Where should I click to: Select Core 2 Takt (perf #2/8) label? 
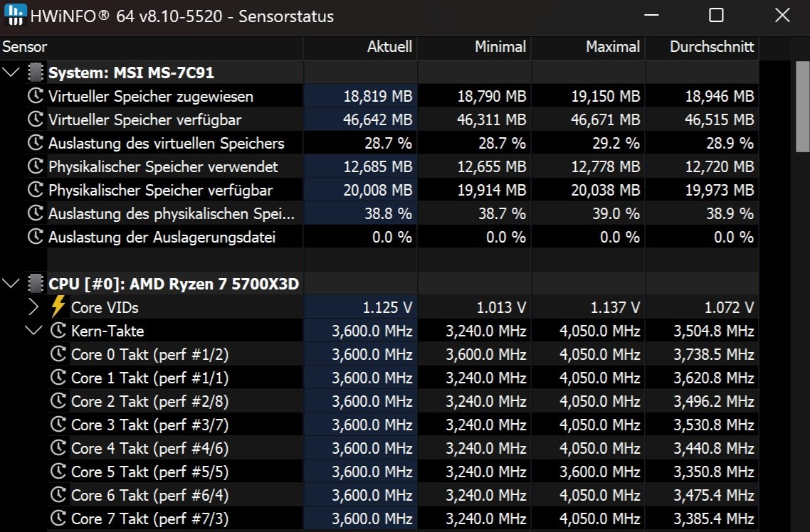point(149,401)
